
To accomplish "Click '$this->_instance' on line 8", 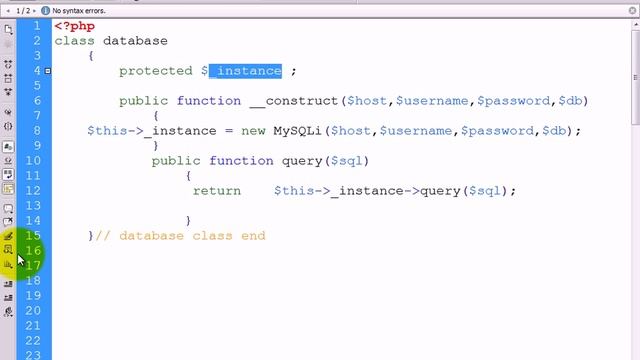I will coord(152,131).
